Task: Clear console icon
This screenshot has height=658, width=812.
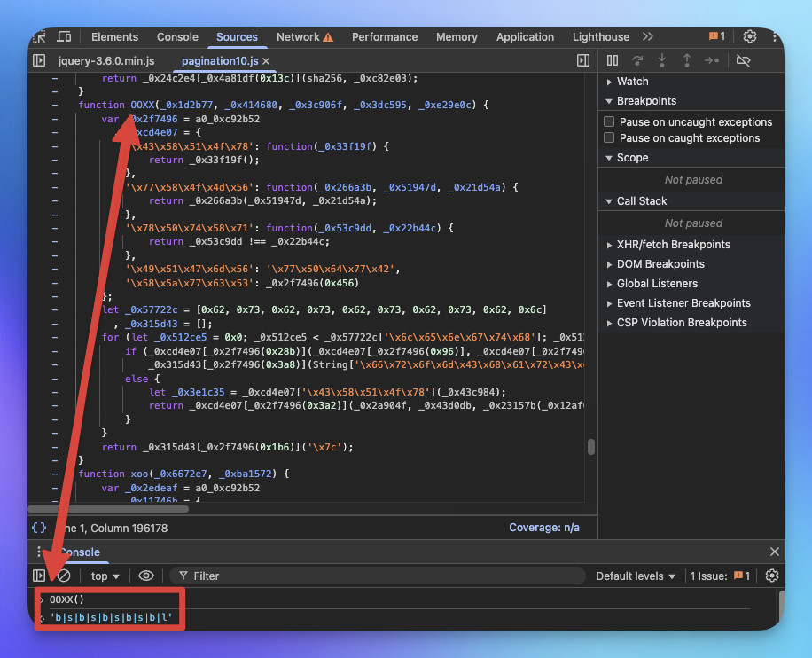Action: click(64, 576)
